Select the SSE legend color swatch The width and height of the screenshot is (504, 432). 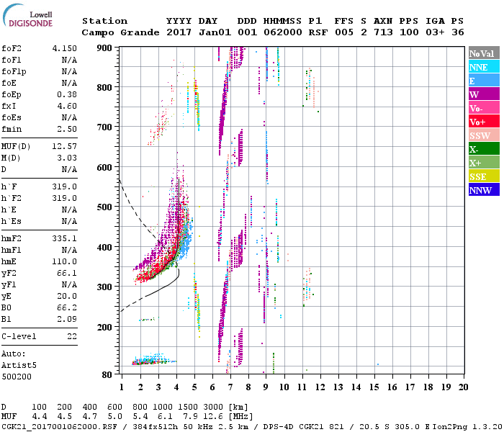pyautogui.click(x=484, y=176)
